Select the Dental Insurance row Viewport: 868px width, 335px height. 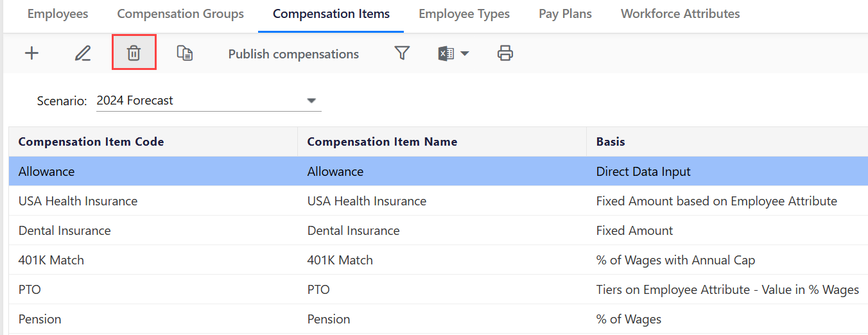pos(65,230)
